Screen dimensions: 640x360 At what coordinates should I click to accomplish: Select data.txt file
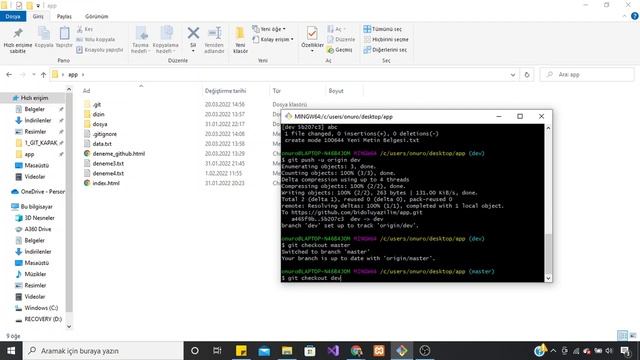102,144
